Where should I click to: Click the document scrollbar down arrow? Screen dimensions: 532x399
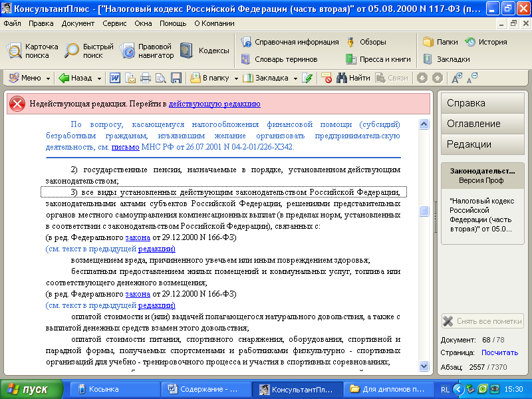click(x=424, y=366)
